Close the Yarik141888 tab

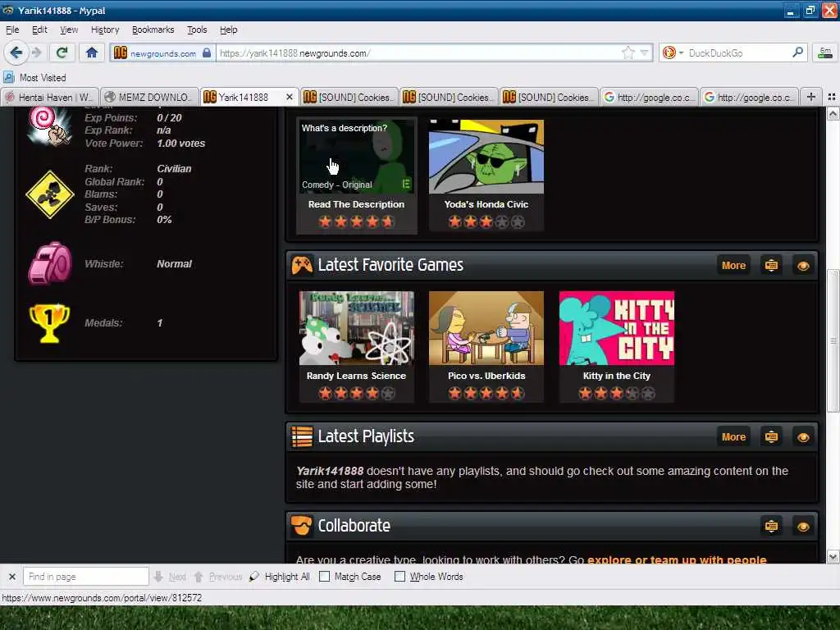coord(290,97)
